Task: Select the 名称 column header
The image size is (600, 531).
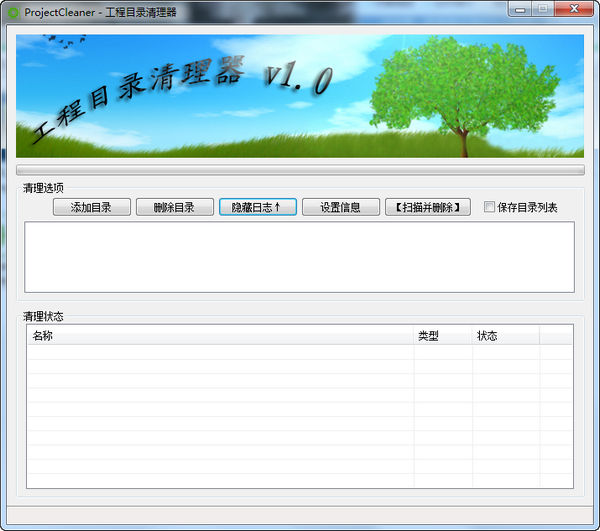Action: click(x=221, y=336)
